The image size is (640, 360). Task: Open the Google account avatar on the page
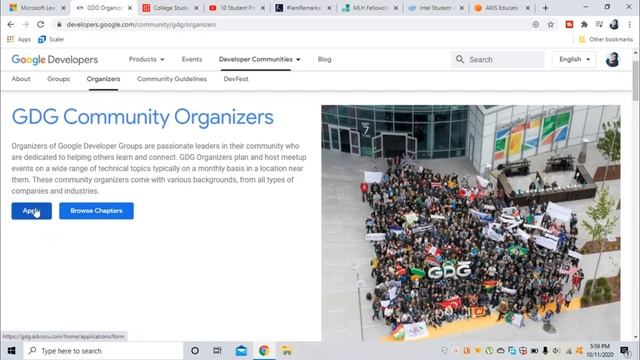pyautogui.click(x=612, y=60)
